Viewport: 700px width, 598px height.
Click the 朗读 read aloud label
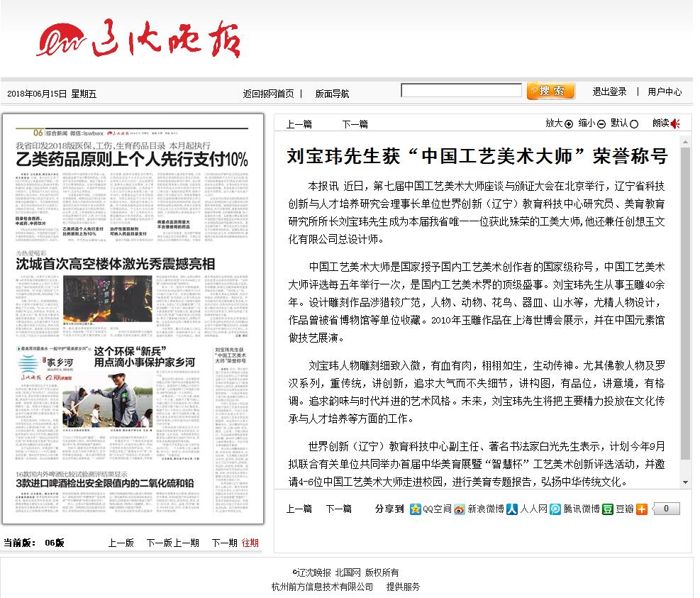[x=661, y=123]
